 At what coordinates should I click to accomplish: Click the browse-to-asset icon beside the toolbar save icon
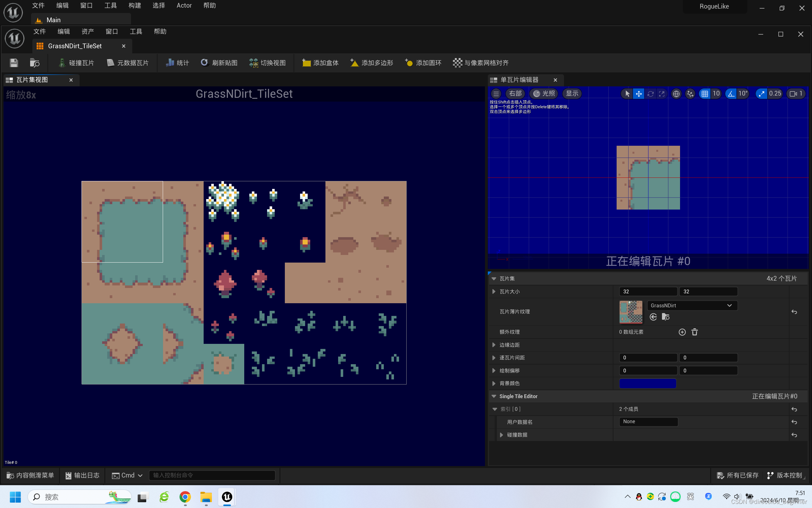pyautogui.click(x=35, y=63)
